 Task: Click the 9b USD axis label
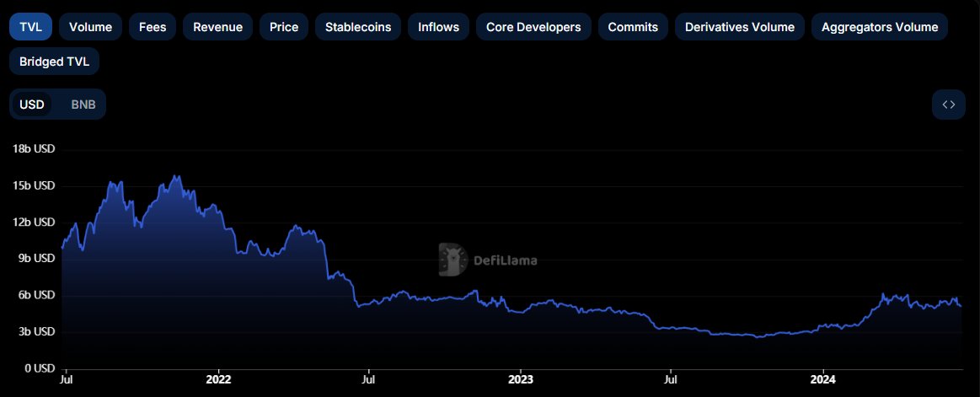pos(35,258)
